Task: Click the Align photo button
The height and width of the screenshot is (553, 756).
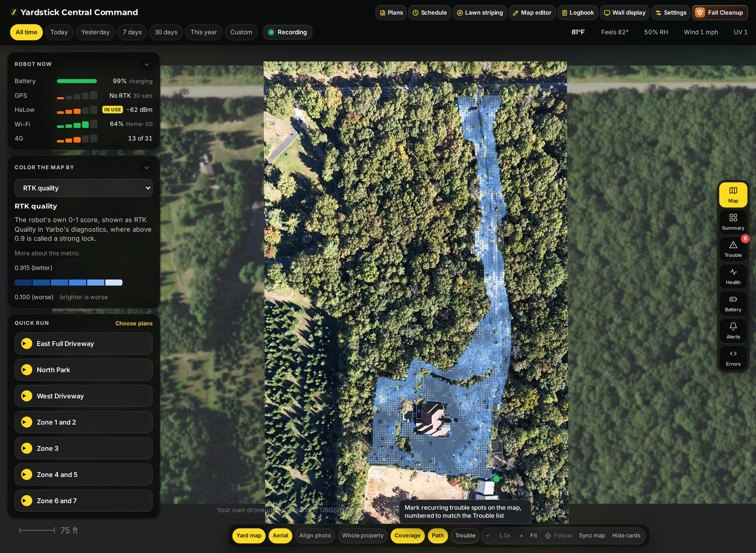Action: coord(315,535)
